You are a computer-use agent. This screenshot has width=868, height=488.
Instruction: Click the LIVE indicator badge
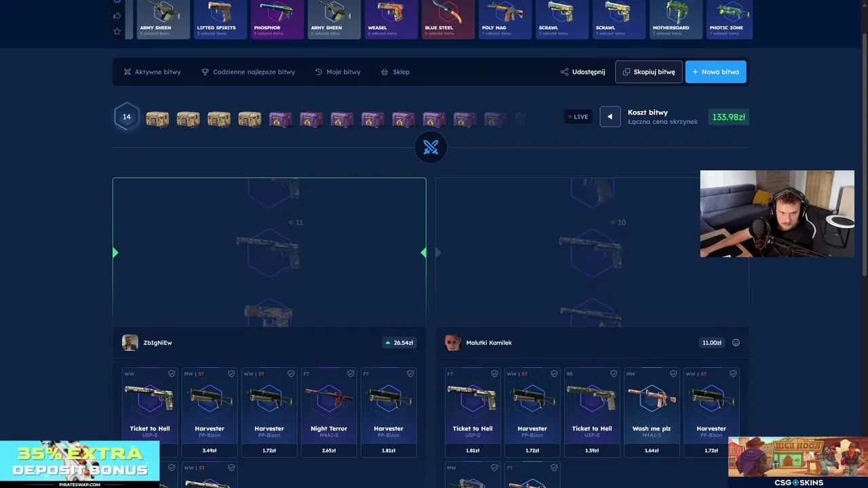tap(578, 117)
